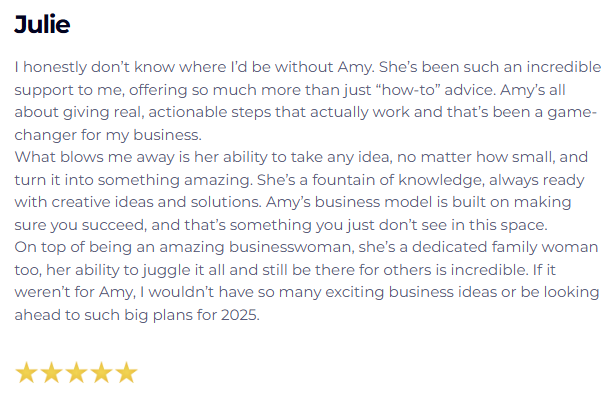This screenshot has height=400, width=615.
Task: Click the word "businesswoman" in the review
Action: (x=290, y=247)
